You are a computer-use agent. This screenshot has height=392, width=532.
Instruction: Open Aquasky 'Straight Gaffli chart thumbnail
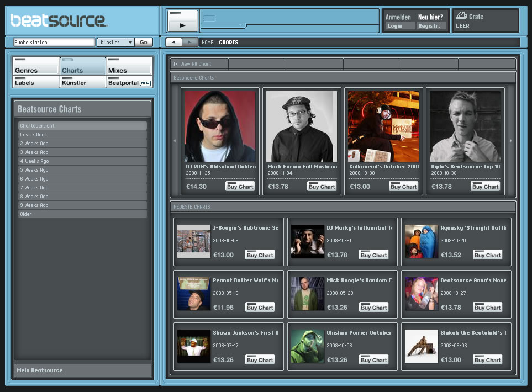(x=422, y=241)
